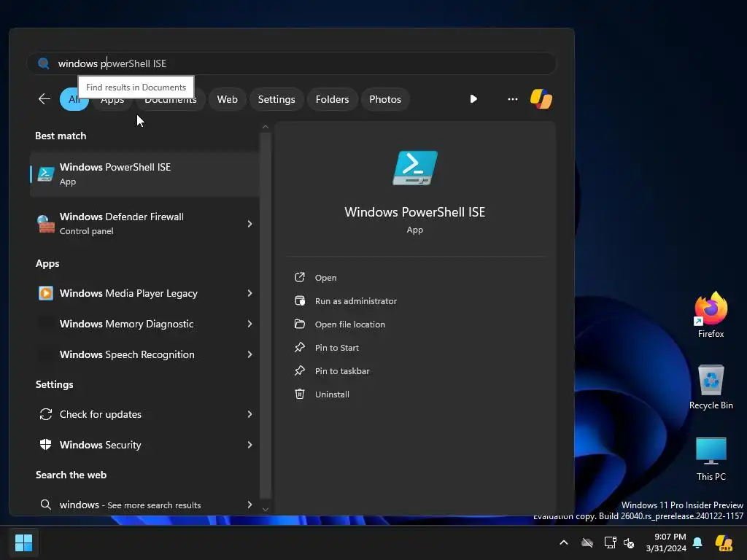Click the Run as administrator shield icon

(x=300, y=300)
